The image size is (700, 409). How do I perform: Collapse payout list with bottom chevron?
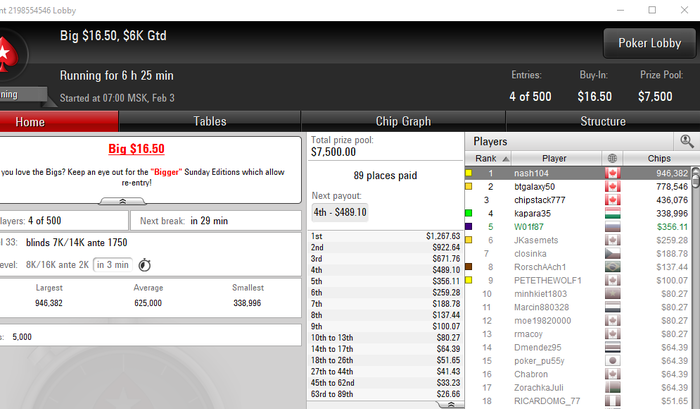(450, 405)
